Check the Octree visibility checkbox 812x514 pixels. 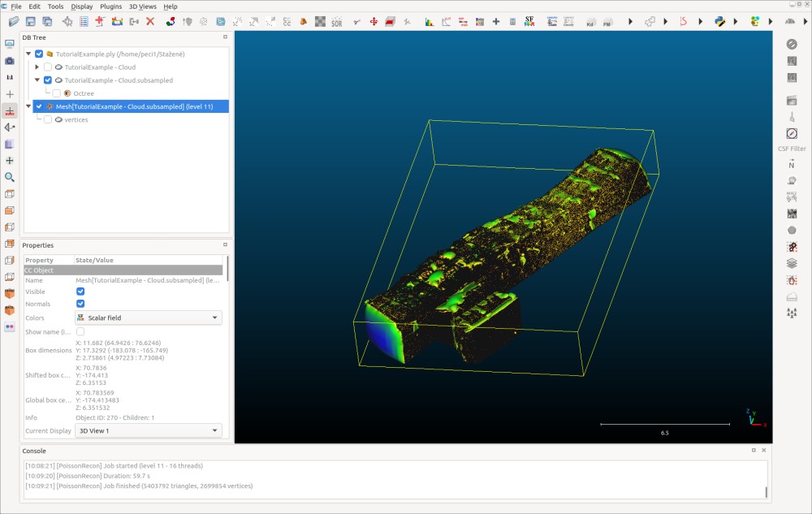(x=57, y=93)
